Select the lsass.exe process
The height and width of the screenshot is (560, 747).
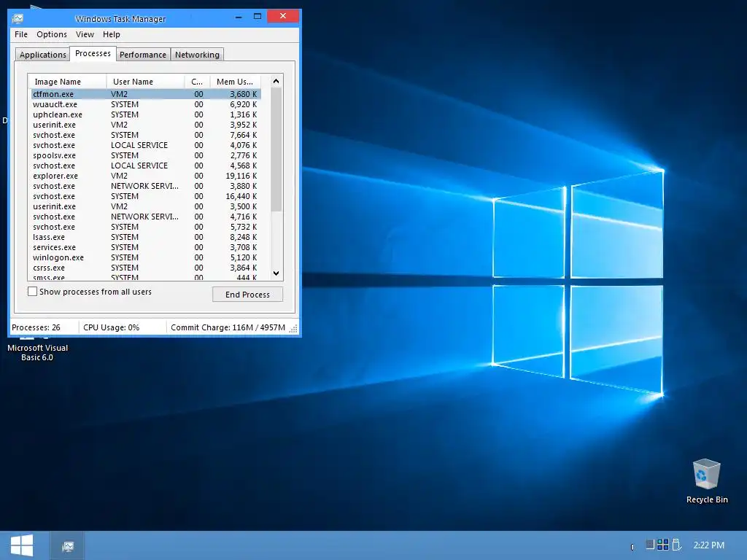(x=146, y=237)
